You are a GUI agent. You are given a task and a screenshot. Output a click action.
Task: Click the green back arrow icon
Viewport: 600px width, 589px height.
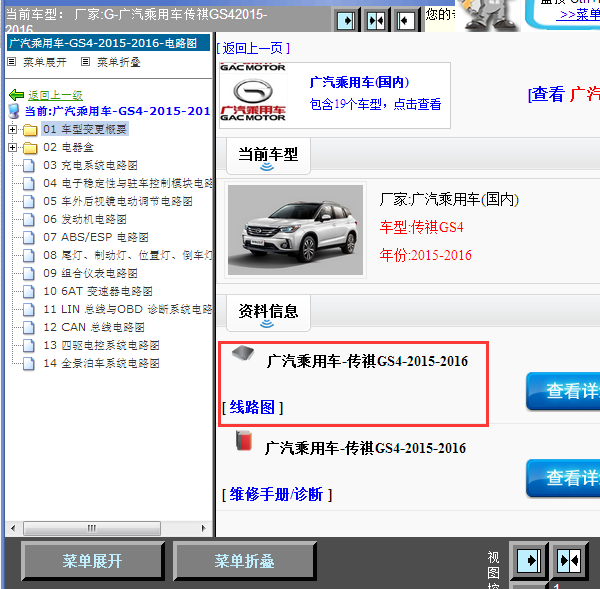click(16, 95)
